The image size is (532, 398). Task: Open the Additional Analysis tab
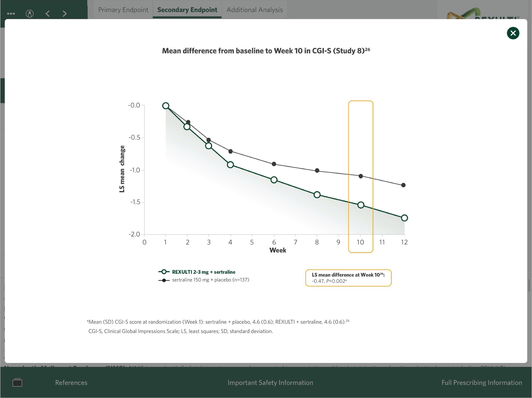[x=255, y=10]
